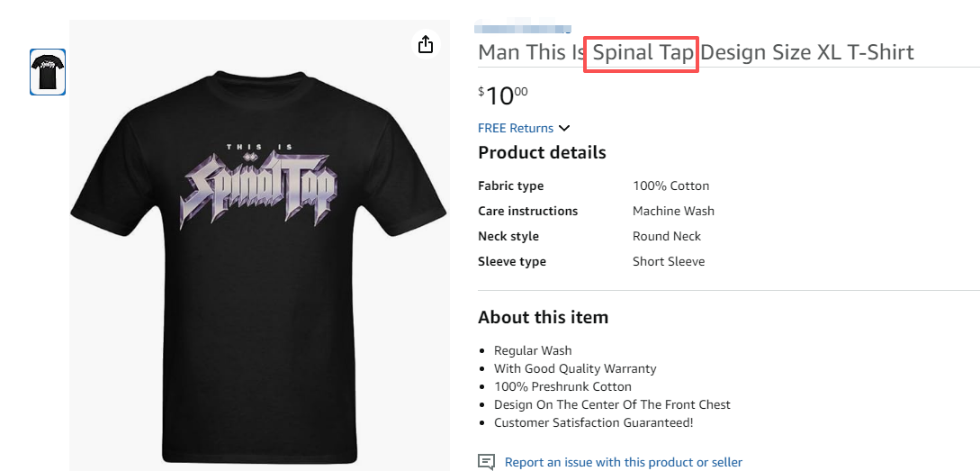Click the "Short Sleeve" value
This screenshot has width=980, height=471.
[669, 261]
